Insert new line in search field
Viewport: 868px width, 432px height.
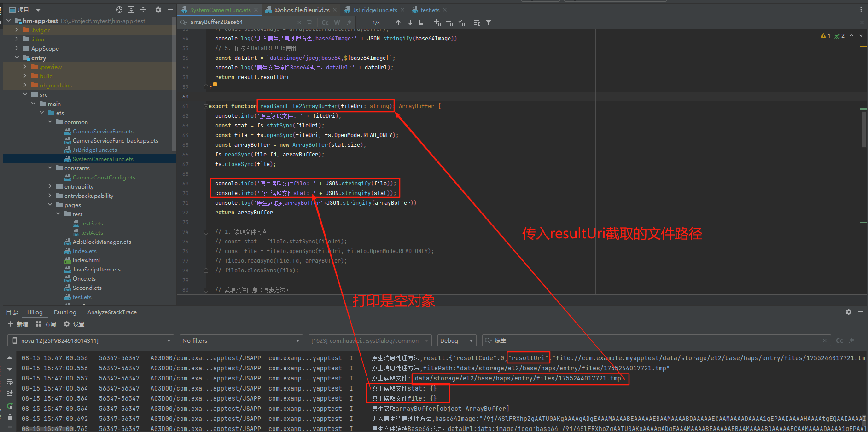[x=310, y=23]
